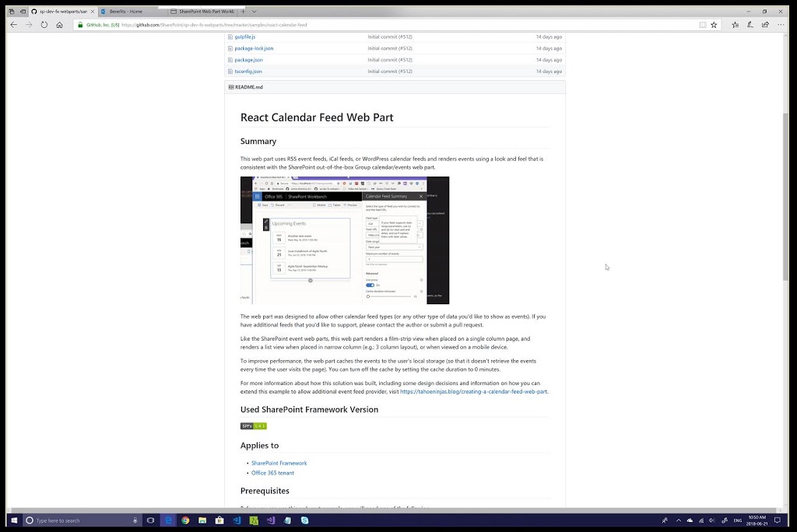This screenshot has height=532, width=797.
Task: Share this page
Action: [x=766, y=25]
